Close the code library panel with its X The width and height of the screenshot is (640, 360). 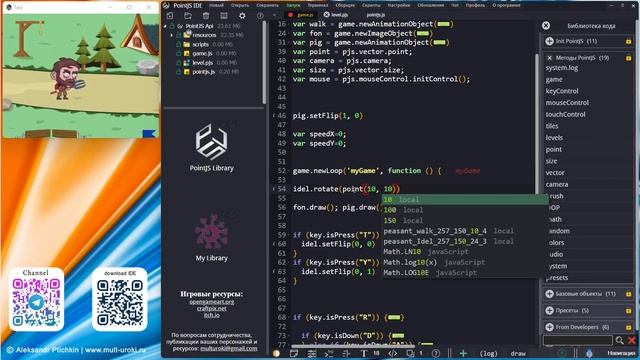pos(546,26)
